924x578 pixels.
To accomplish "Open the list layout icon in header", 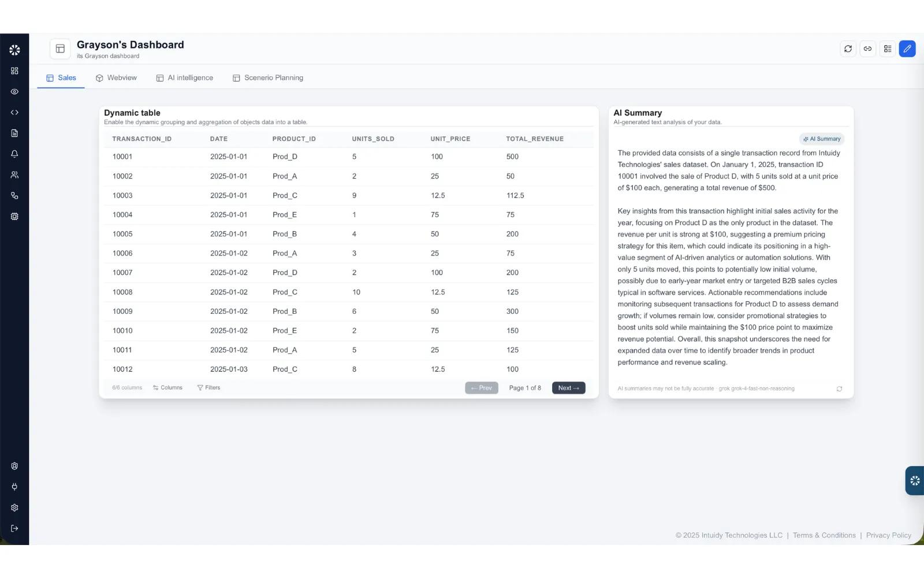I will 888,49.
